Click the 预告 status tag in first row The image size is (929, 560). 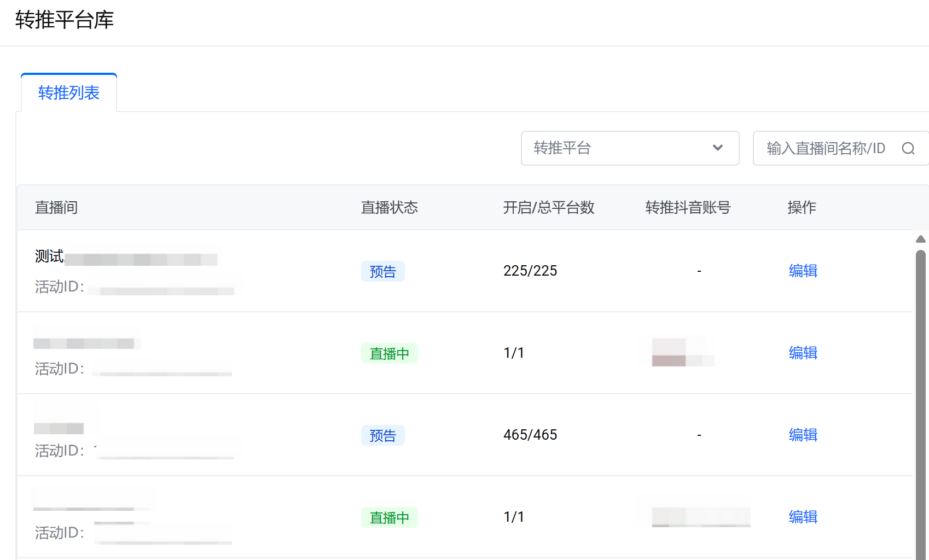pyautogui.click(x=382, y=271)
